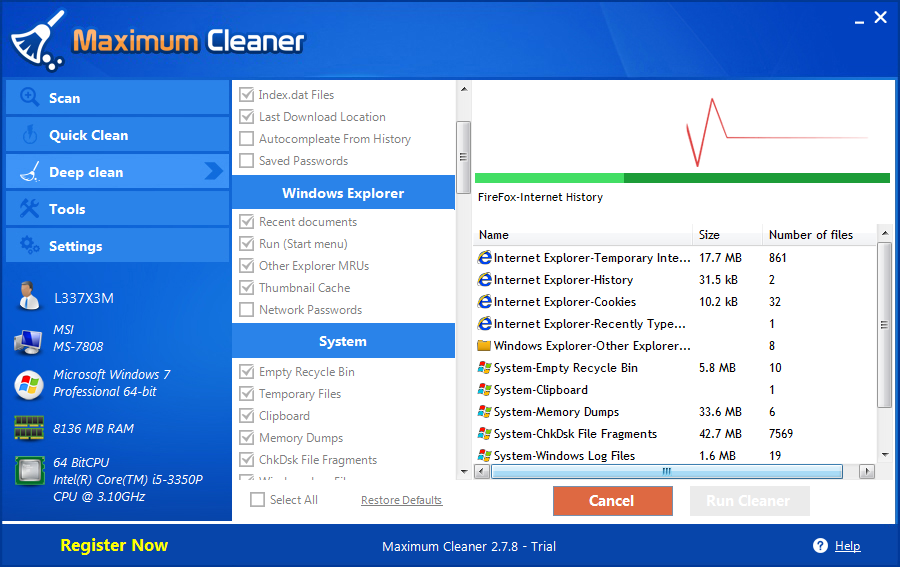Uncheck Index.dat Files checkbox

(x=246, y=95)
